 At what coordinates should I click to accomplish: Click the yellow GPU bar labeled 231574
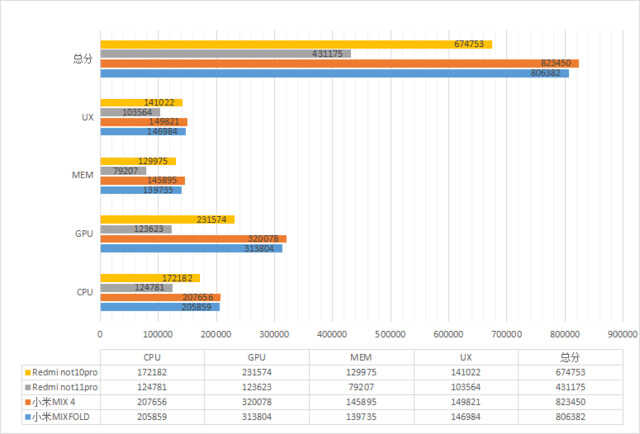coord(167,220)
